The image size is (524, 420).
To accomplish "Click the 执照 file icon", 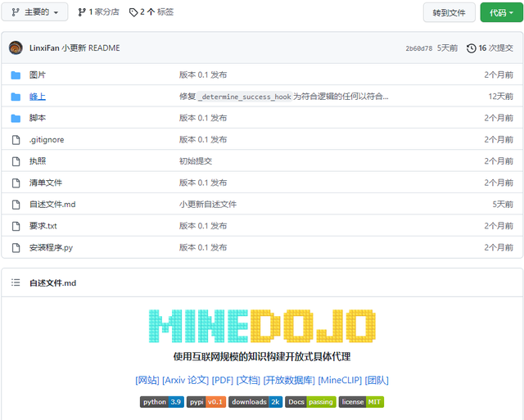I will tap(16, 161).
